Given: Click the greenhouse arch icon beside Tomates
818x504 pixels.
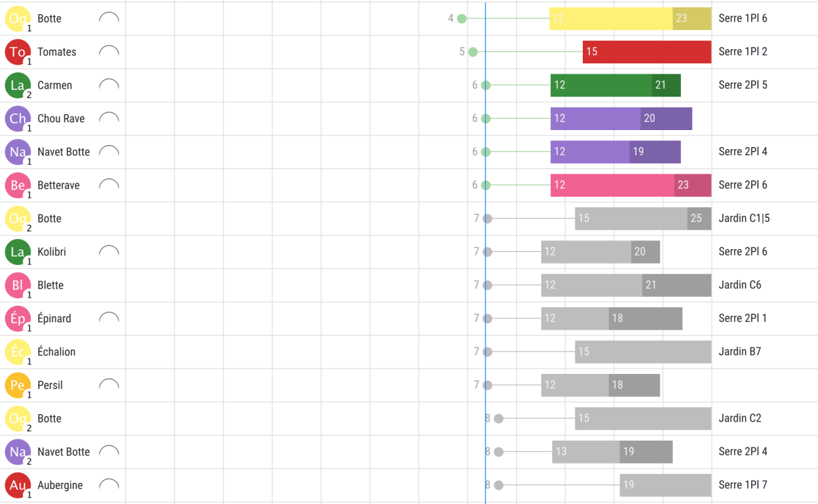Looking at the screenshot, I should point(109,52).
